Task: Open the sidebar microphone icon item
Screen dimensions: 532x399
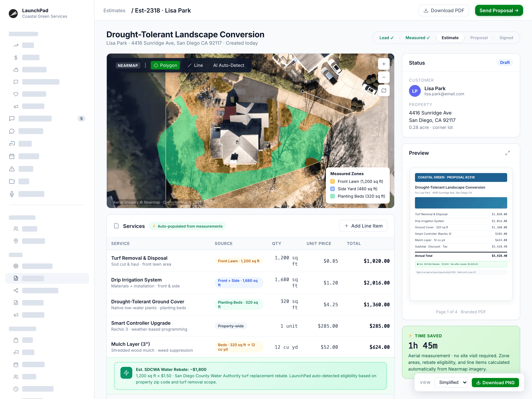Action: (12, 194)
